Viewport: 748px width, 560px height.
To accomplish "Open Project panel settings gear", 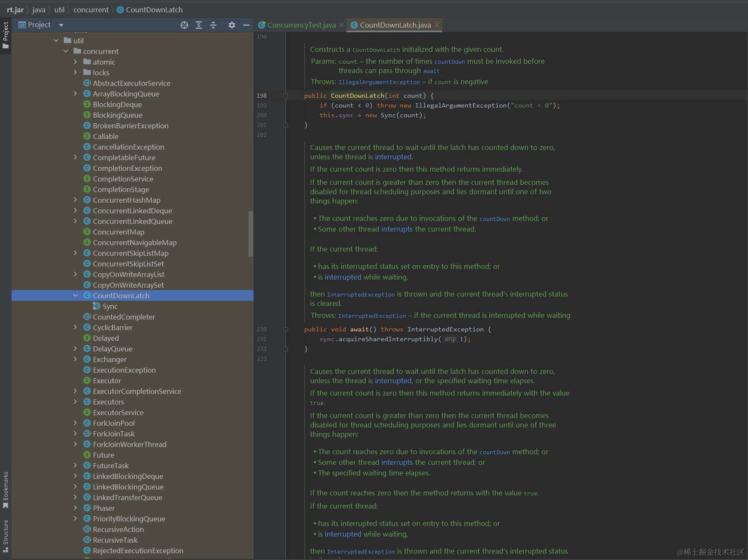I will click(x=231, y=25).
